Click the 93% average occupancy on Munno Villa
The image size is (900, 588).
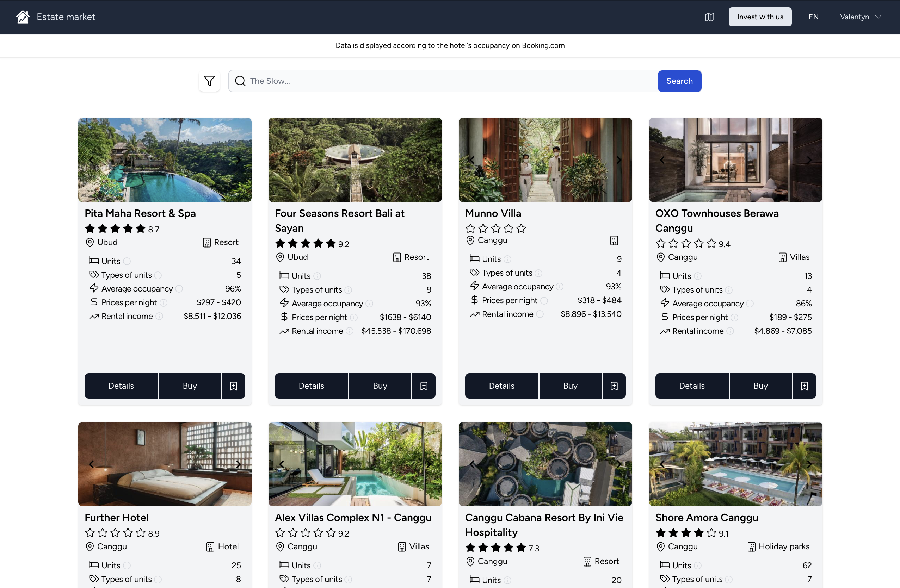pyautogui.click(x=614, y=287)
